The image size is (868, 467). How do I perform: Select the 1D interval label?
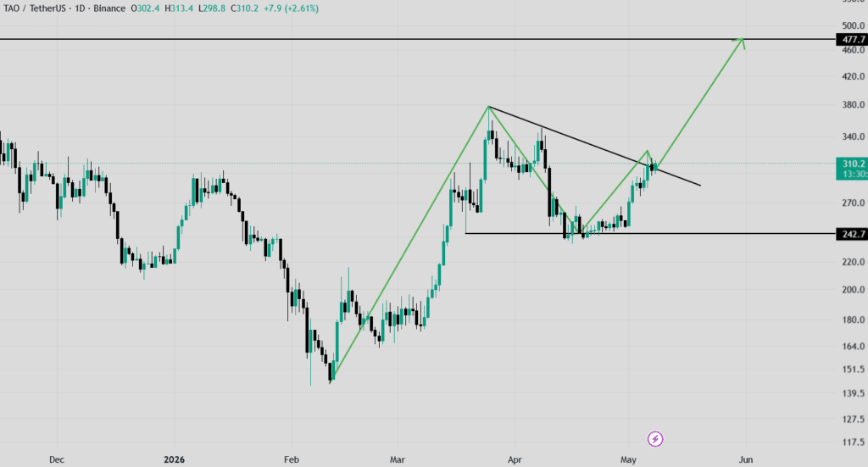click(81, 8)
